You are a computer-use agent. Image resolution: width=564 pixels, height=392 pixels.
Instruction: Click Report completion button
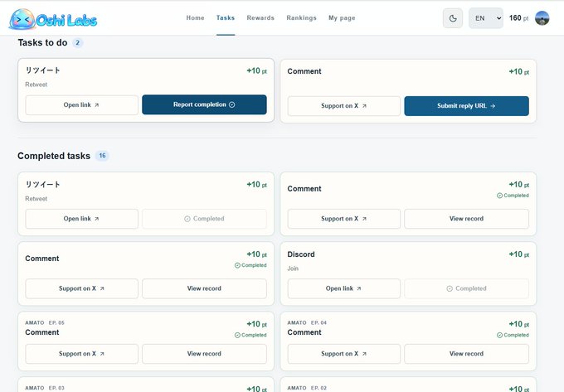coord(204,104)
